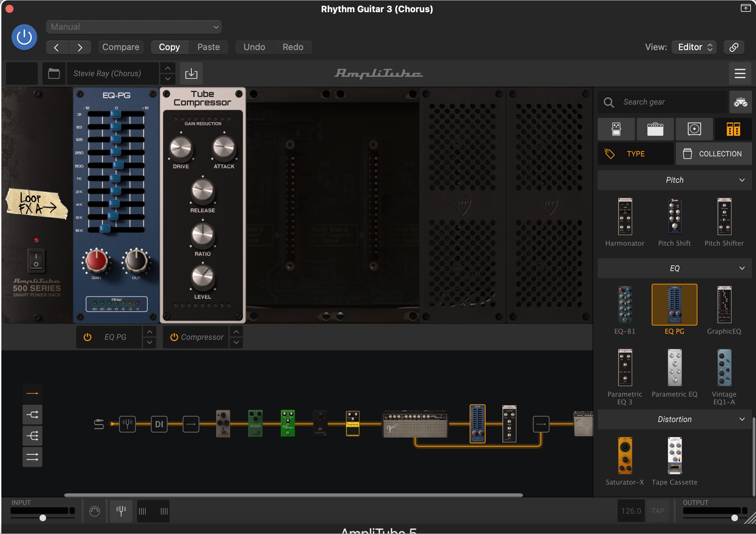756x534 pixels.
Task: Select the two-way split routing icon
Action: [x=32, y=415]
